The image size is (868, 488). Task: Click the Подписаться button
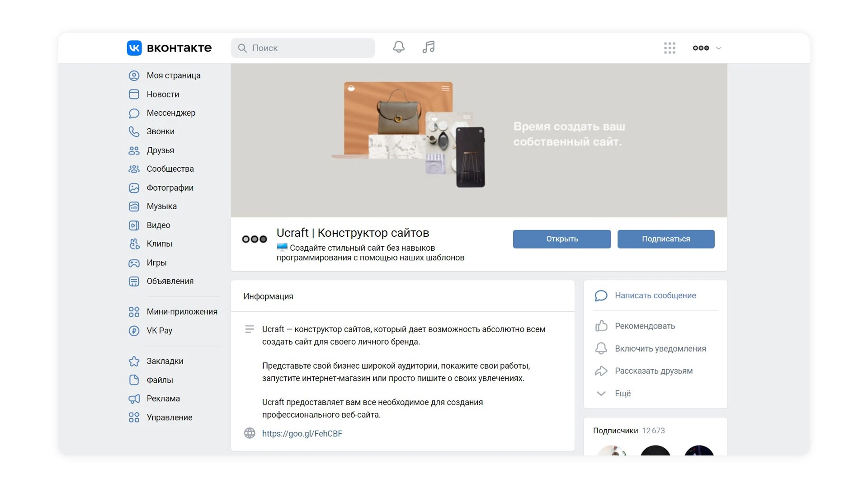pos(666,239)
